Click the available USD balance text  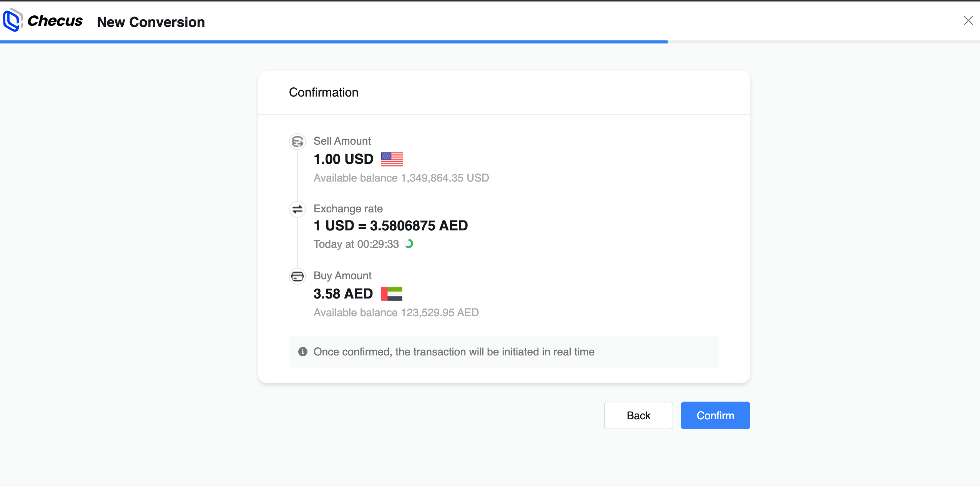pyautogui.click(x=401, y=178)
